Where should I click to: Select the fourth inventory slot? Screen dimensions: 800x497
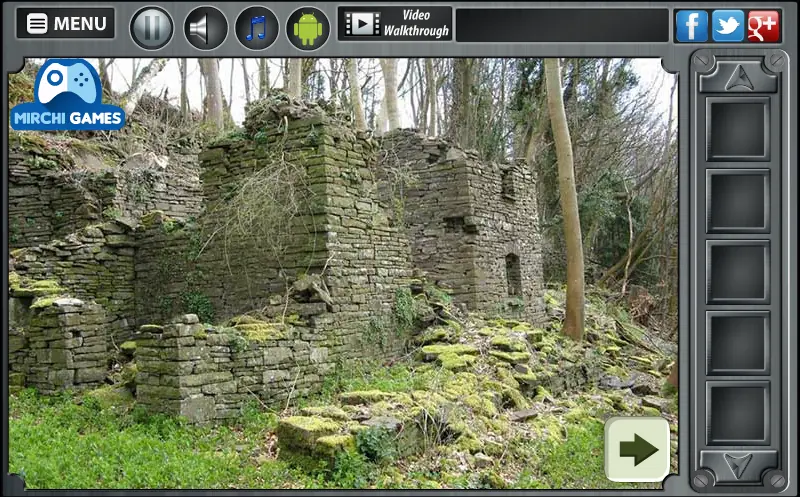[x=738, y=342]
